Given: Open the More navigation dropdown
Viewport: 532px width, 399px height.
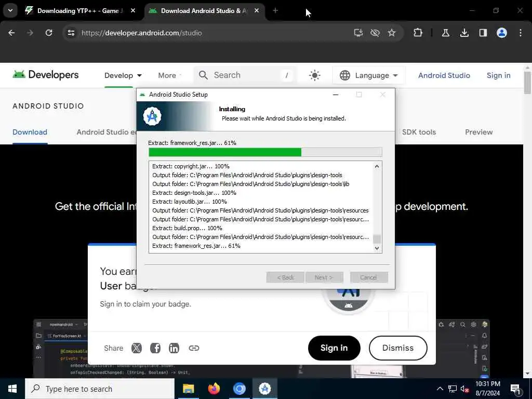Looking at the screenshot, I should coord(170,75).
